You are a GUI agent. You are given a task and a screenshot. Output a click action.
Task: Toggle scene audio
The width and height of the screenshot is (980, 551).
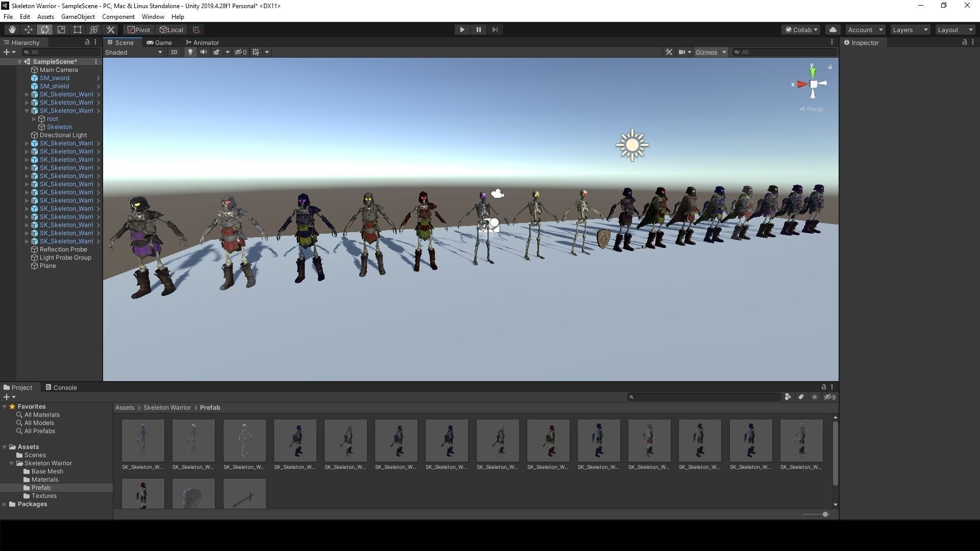point(203,52)
